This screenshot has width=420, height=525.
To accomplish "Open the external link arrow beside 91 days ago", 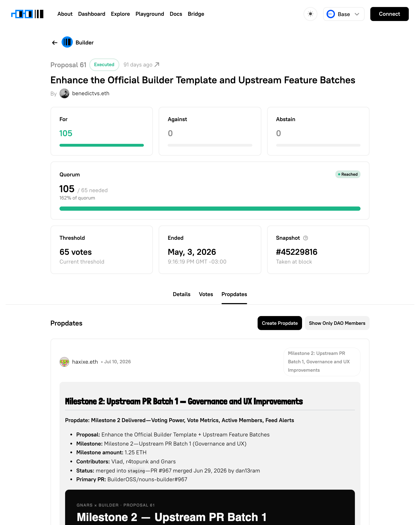I will [157, 65].
